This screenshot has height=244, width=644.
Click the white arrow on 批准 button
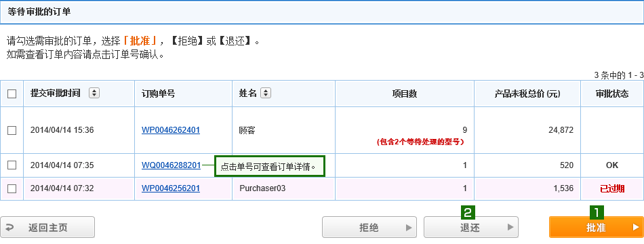636,227
